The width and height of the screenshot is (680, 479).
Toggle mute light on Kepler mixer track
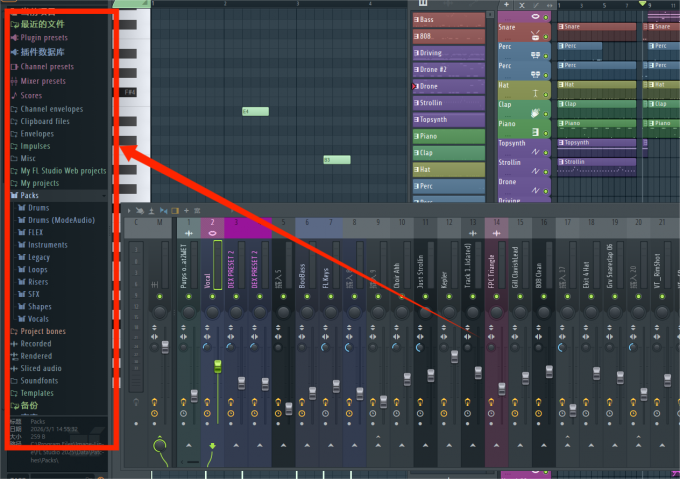point(449,297)
